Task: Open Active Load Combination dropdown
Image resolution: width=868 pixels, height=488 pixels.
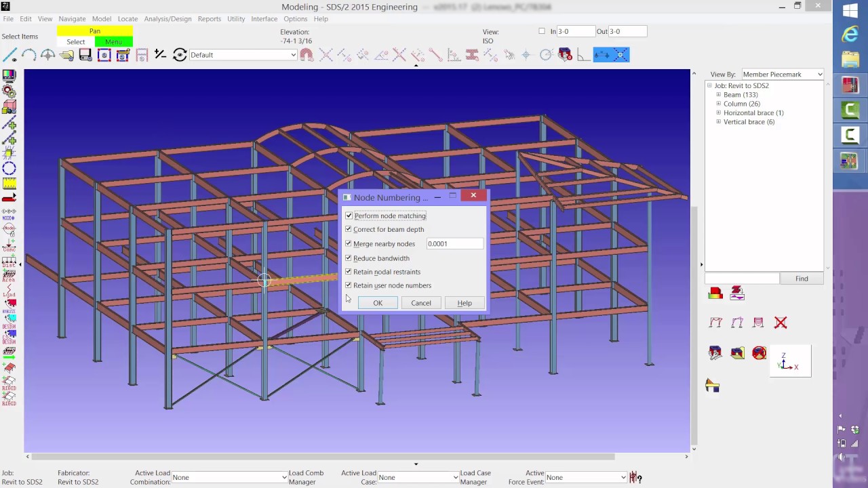Action: (229, 477)
